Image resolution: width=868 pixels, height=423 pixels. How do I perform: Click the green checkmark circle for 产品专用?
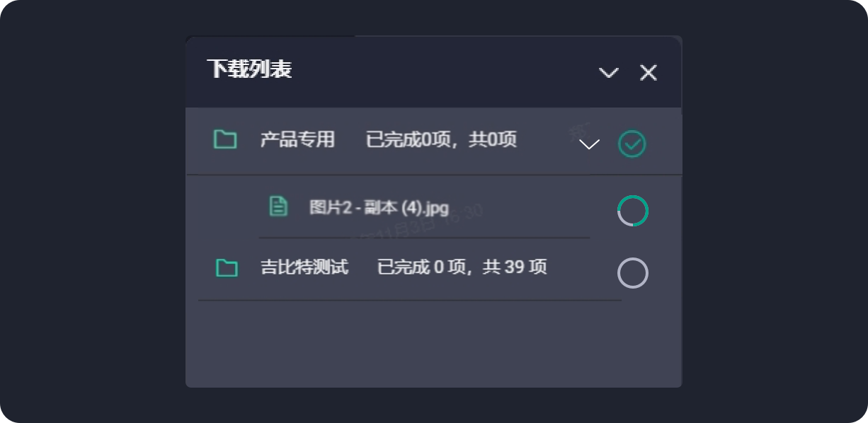point(632,144)
